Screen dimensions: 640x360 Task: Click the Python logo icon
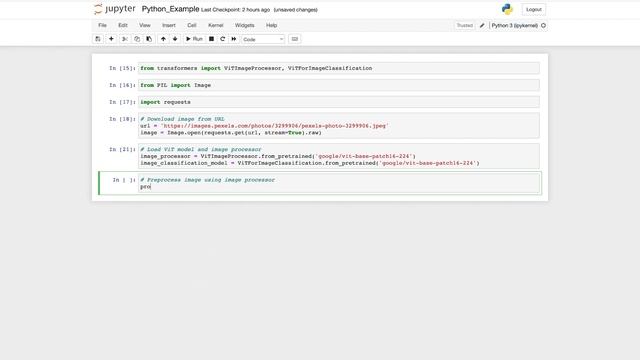(x=507, y=9)
